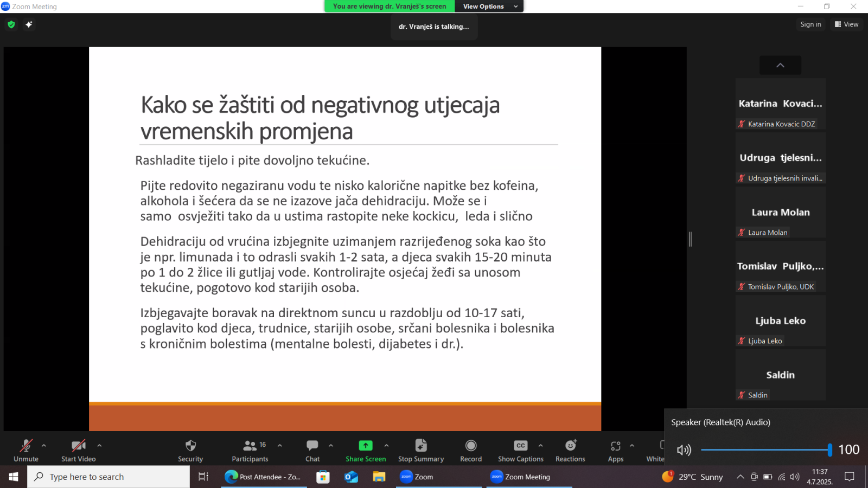Expand options arrow beside Participants
Screen dimensions: 868x488
tap(280, 446)
